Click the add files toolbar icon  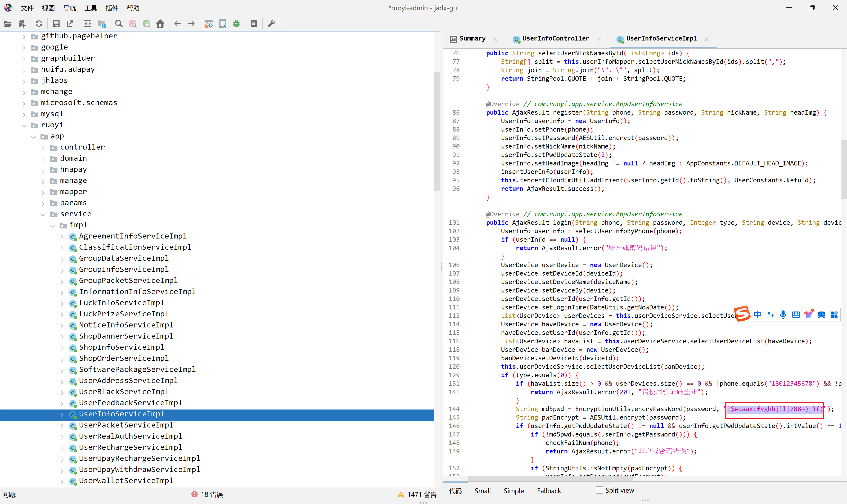pos(22,24)
